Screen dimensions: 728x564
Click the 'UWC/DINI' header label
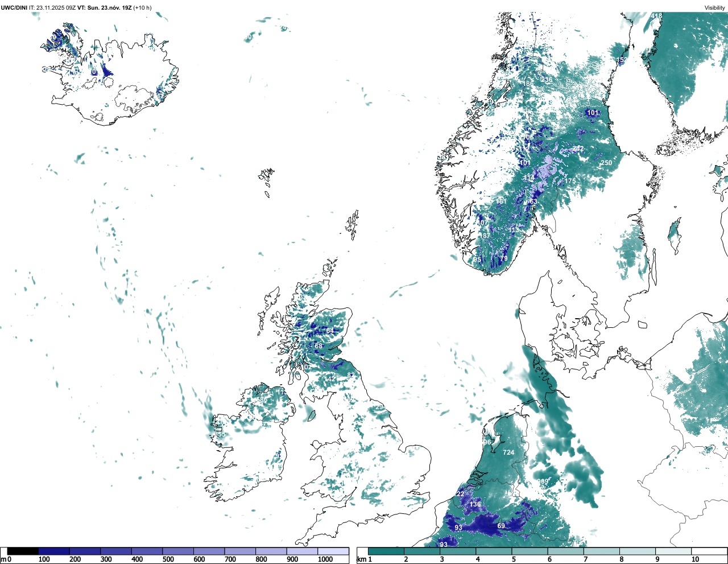pos(14,8)
